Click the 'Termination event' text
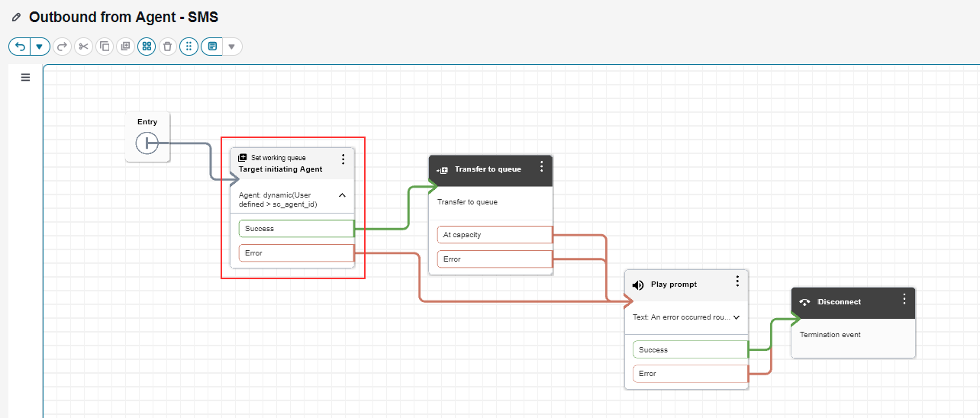980x418 pixels. click(x=830, y=335)
